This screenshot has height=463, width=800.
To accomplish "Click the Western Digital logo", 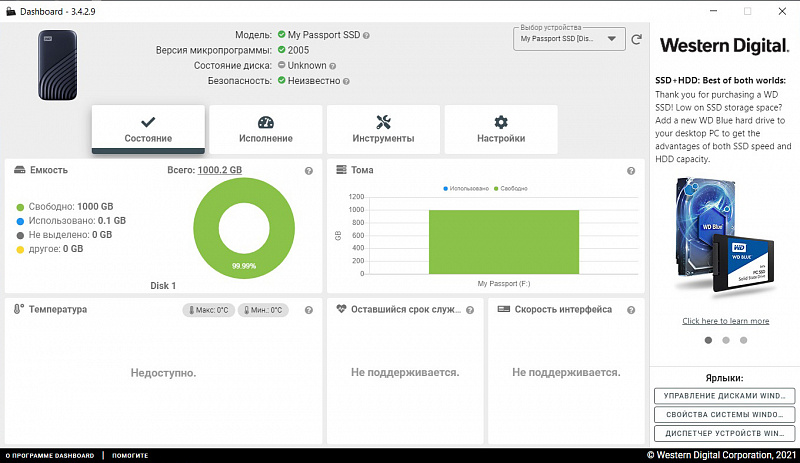I will click(724, 46).
